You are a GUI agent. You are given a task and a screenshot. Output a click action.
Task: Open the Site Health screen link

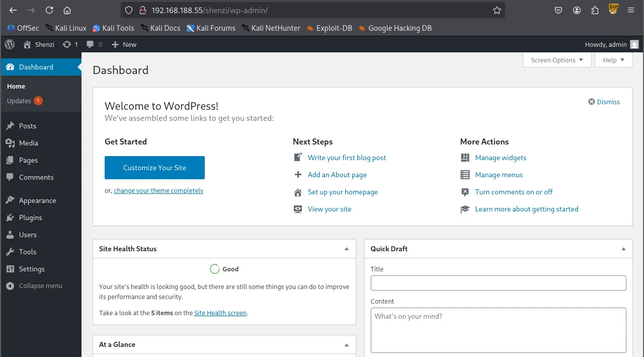[x=220, y=313]
